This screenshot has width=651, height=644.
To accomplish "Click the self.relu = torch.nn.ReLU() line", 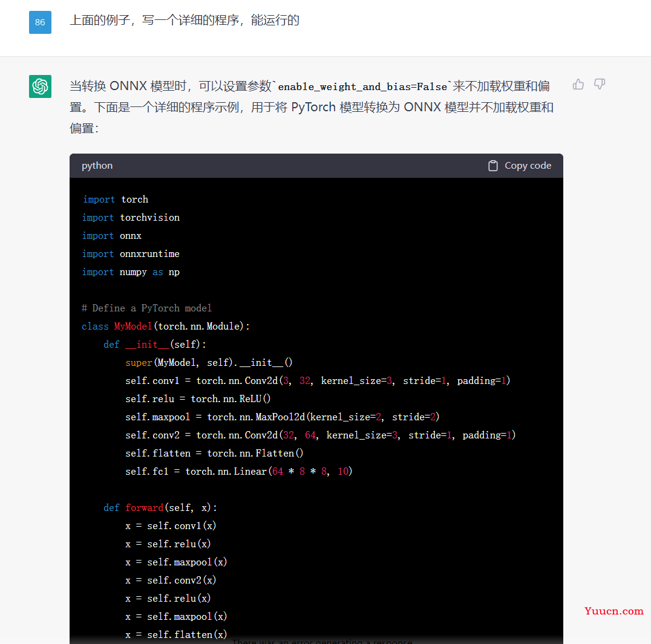I will pos(198,398).
